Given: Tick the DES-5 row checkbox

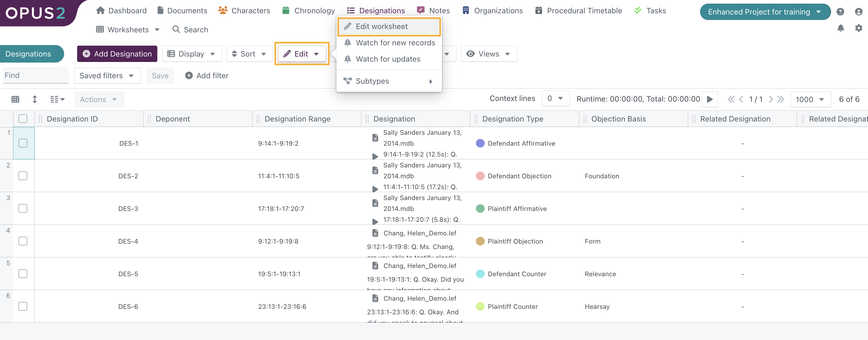Looking at the screenshot, I should [23, 274].
